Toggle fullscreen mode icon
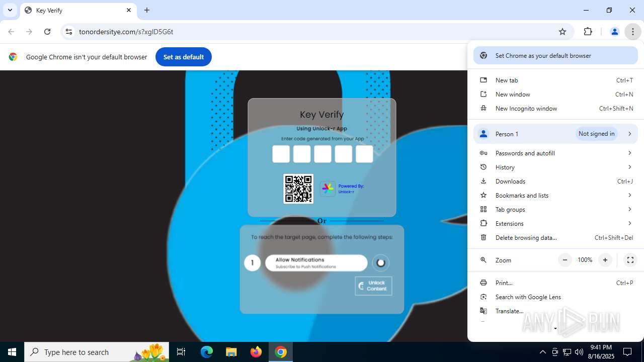This screenshot has height=362, width=644. pos(630,260)
